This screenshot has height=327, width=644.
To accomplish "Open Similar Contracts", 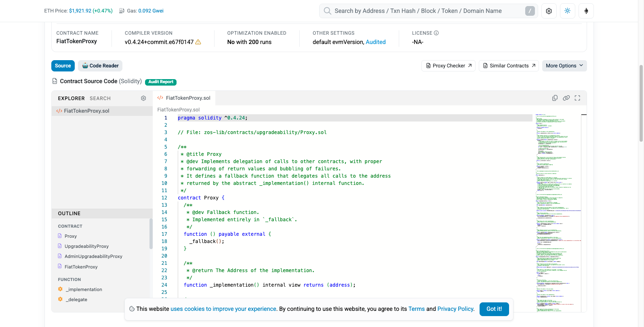I will pos(509,66).
